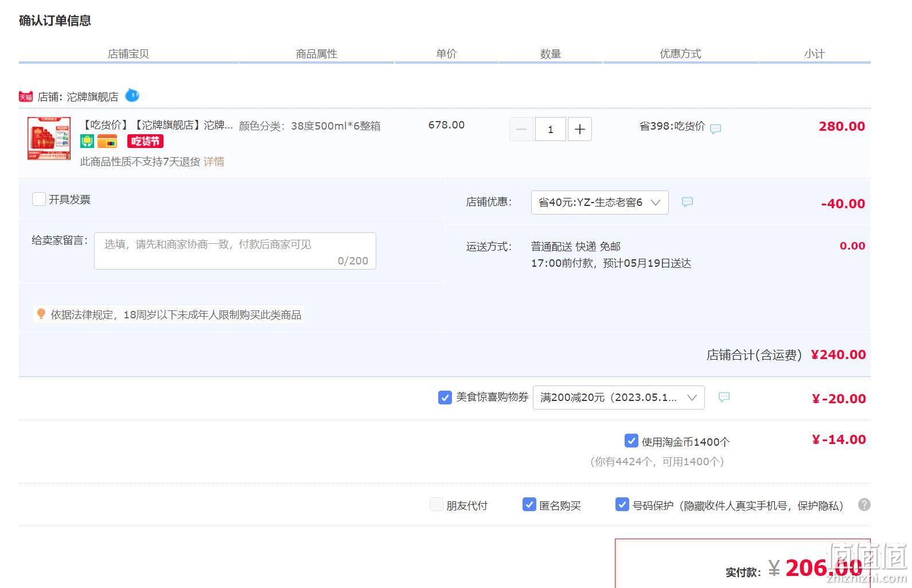This screenshot has height=588, width=912.
Task: Click the 数量 column header
Action: 550,53
